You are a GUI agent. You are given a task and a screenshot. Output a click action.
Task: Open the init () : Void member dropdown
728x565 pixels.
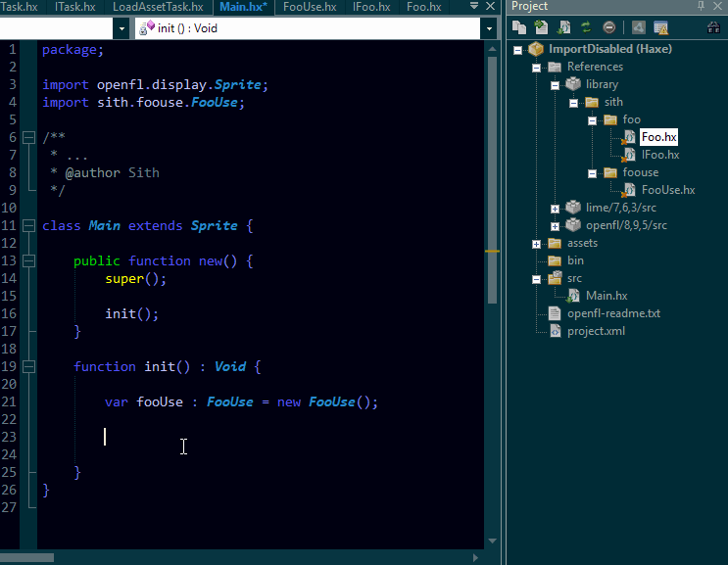[x=489, y=28]
